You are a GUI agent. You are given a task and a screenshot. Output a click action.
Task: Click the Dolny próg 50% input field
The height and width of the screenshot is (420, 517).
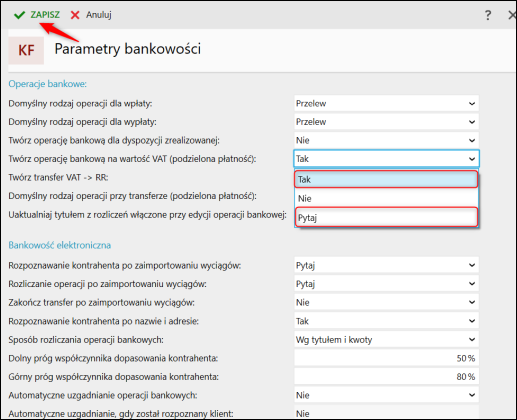[x=386, y=358]
